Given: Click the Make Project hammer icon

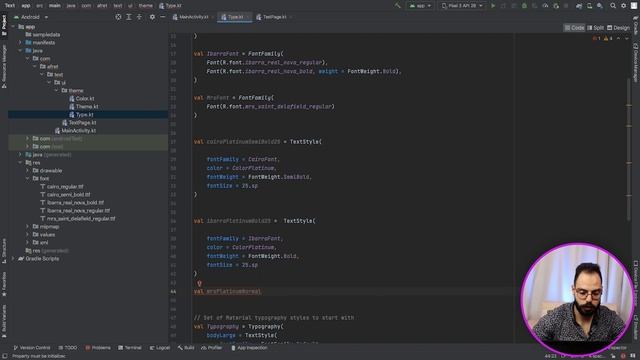Looking at the screenshot, I should click(398, 6).
